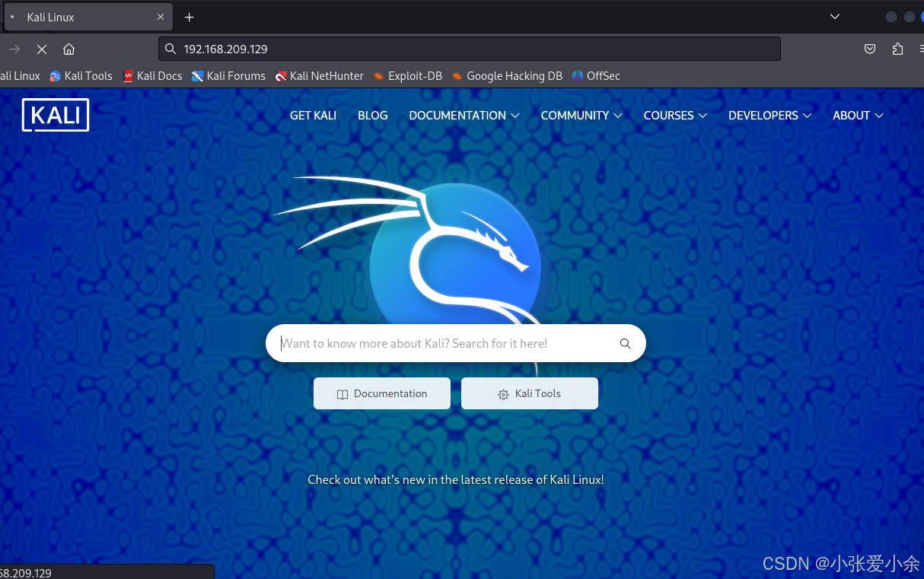
Task: Open the Google Hacking DB bookmark
Action: click(x=506, y=76)
